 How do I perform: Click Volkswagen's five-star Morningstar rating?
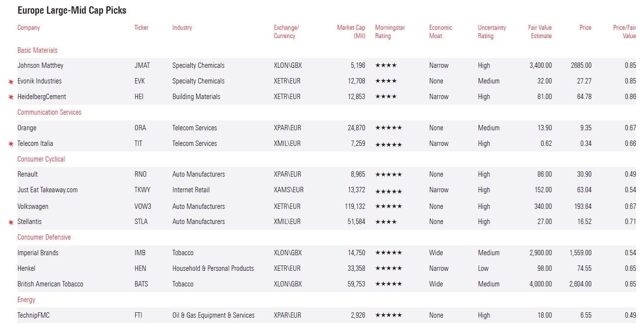388,207
